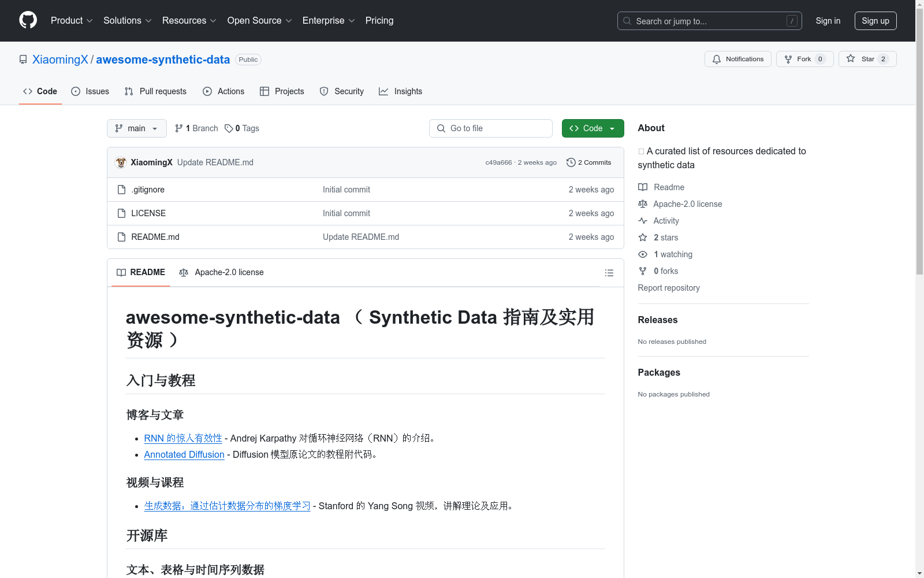Open the Annotated Diffusion link
The image size is (924, 578).
[184, 454]
